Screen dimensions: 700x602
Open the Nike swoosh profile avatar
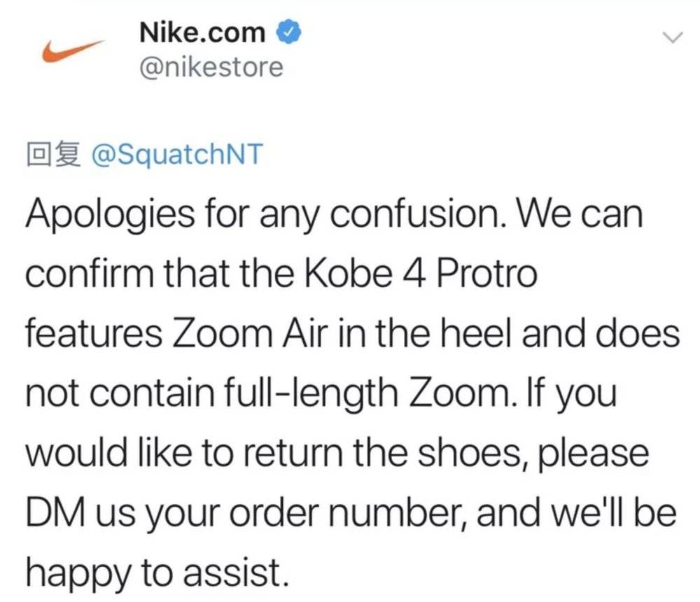pos(73,51)
